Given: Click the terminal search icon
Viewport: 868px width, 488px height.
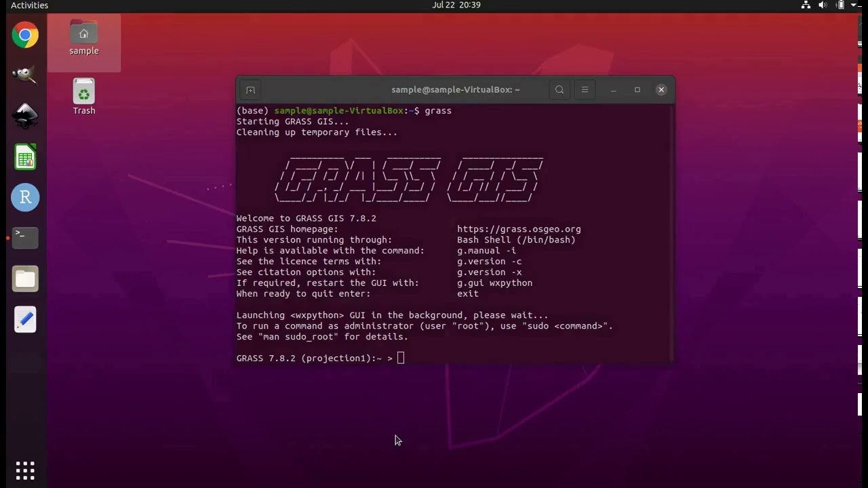Looking at the screenshot, I should click(x=559, y=89).
